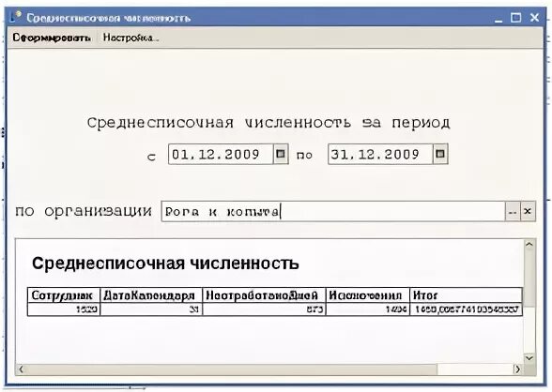
Task: Select the НеотработаноДней column header
Action: pos(265,295)
